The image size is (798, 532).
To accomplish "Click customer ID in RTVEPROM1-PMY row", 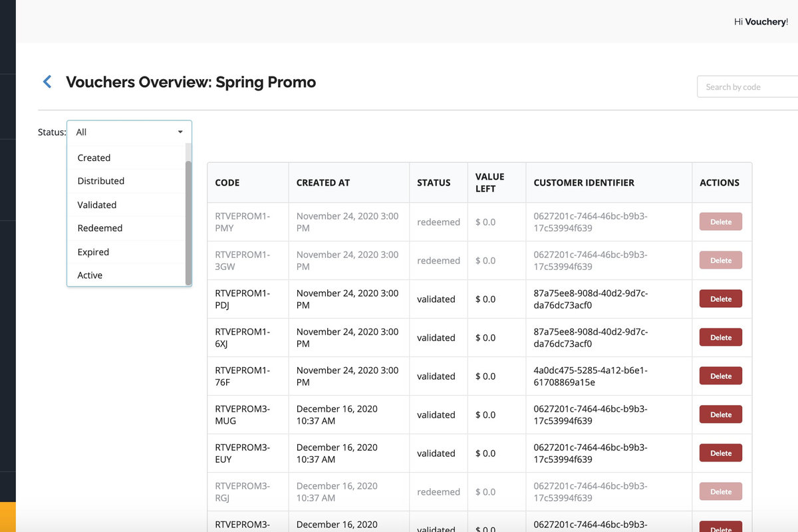I will coord(591,222).
